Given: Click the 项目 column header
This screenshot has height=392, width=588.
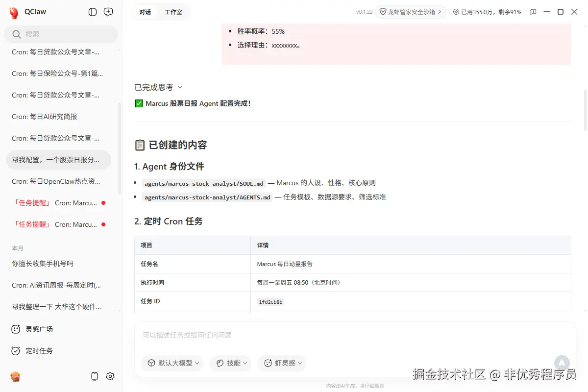Looking at the screenshot, I should (x=147, y=245).
